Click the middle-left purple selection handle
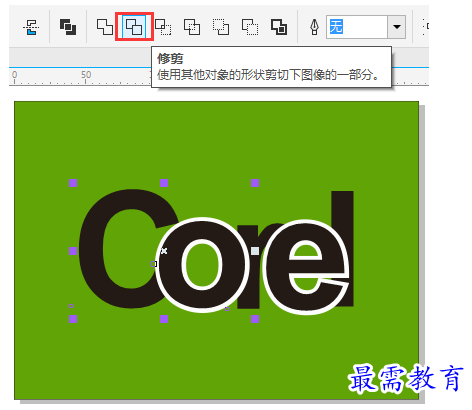Screen dimensions: 472x410 [x=73, y=251]
